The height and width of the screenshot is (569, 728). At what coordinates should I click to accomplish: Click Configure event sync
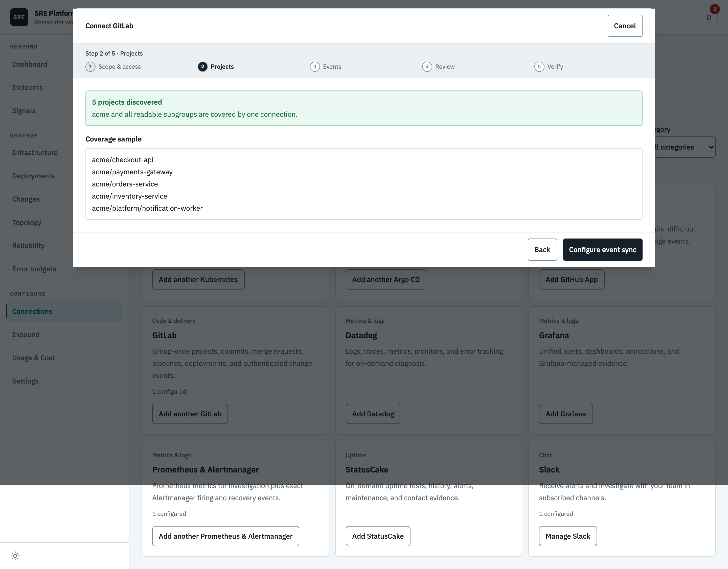point(603,250)
